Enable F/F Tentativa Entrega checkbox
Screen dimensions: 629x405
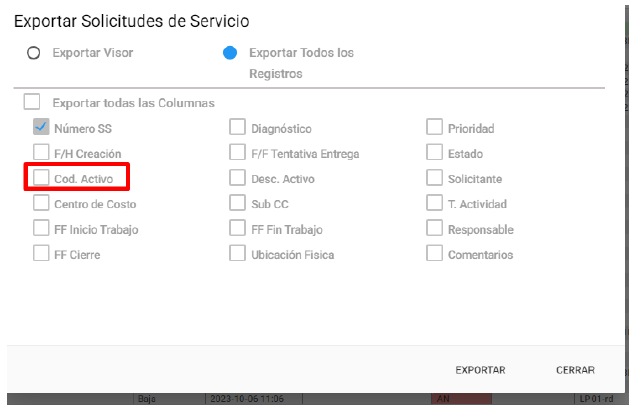click(237, 152)
